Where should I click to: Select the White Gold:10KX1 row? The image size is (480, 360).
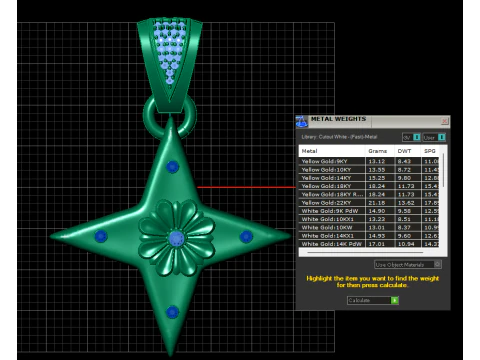pos(369,219)
